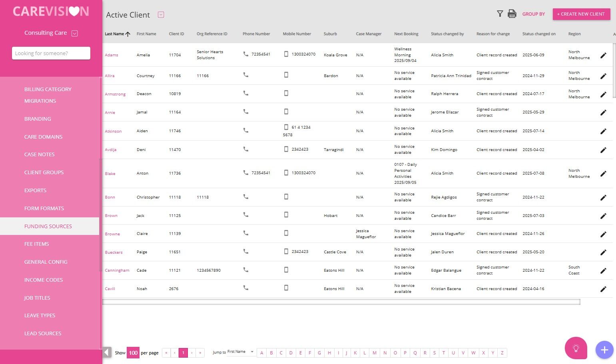Sort by the Suburb column header
616x364 pixels.
point(330,34)
